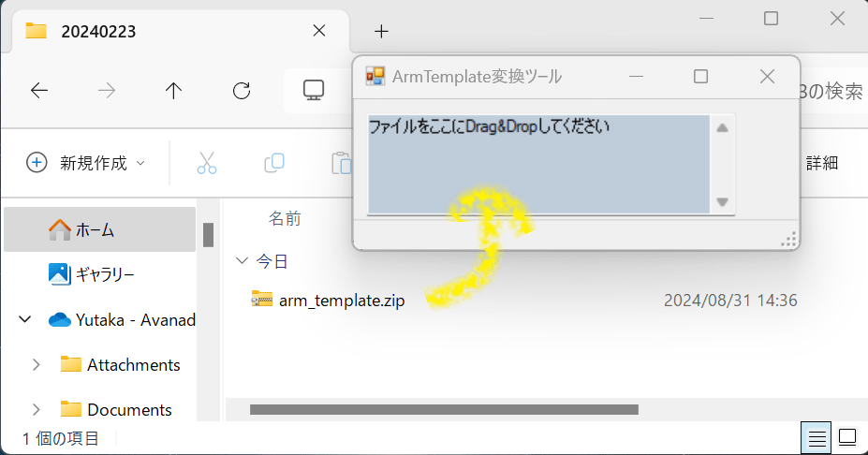
Task: Switch to details list view
Action: pyautogui.click(x=817, y=438)
